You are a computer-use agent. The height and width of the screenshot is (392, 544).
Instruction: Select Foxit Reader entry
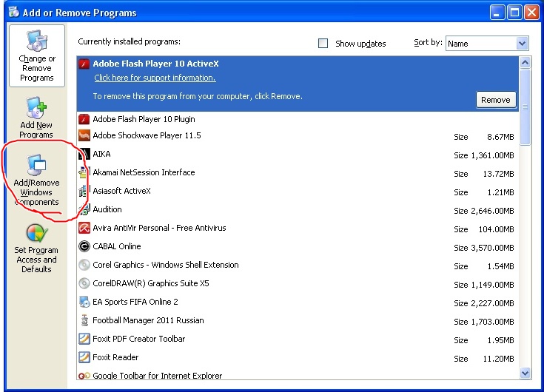(x=298, y=357)
